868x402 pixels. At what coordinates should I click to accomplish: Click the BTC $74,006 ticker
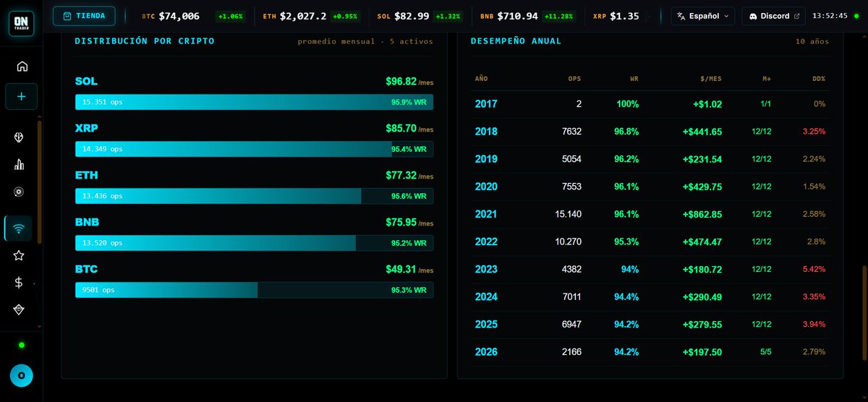(194, 16)
